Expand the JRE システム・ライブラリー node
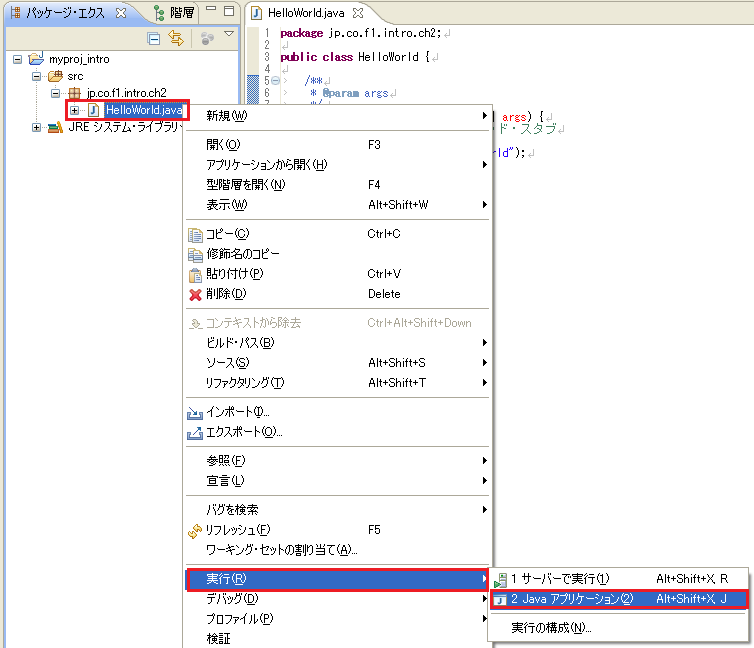 coord(37,127)
